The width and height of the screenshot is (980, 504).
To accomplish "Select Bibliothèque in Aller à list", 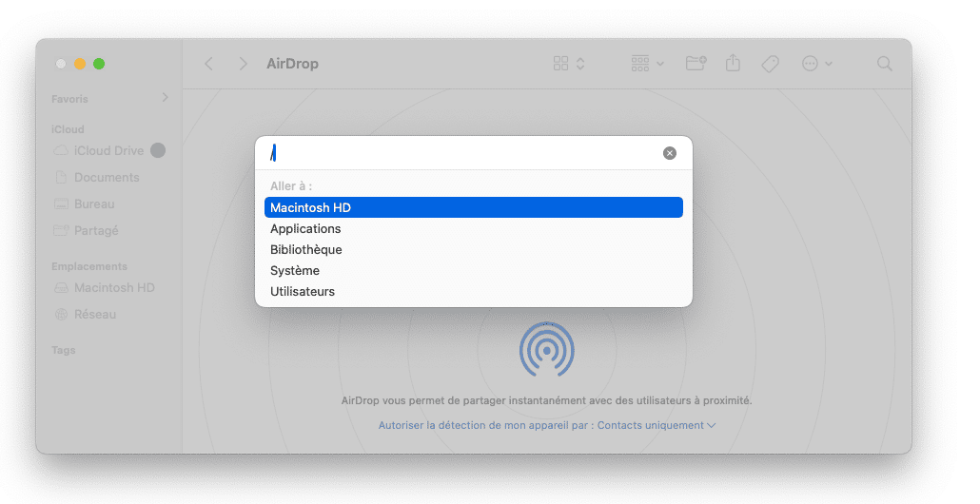I will tap(473, 249).
